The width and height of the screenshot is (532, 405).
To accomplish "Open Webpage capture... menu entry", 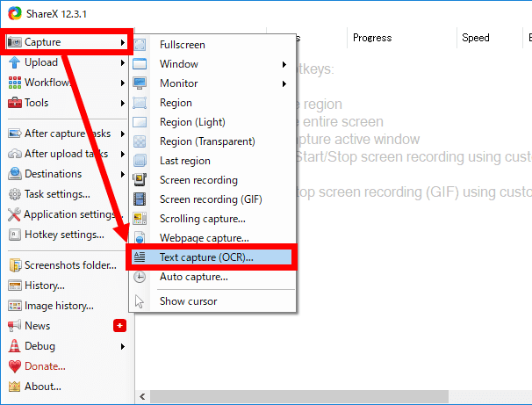I will click(212, 237).
